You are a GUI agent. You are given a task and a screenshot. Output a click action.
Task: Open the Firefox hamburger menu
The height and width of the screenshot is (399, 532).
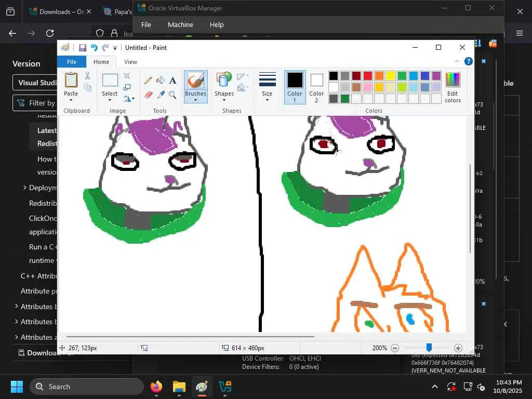click(520, 33)
